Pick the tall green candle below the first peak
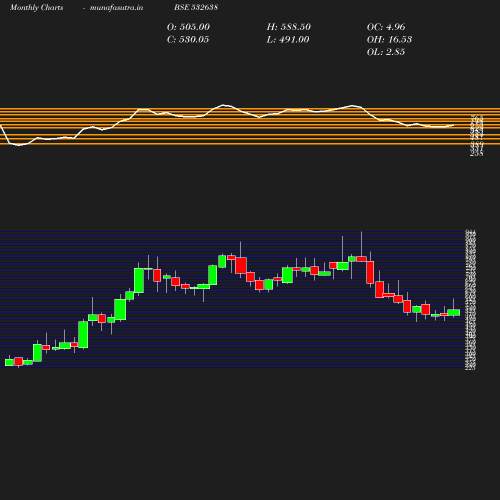Viewport: 500px width, 500px height. click(x=139, y=281)
